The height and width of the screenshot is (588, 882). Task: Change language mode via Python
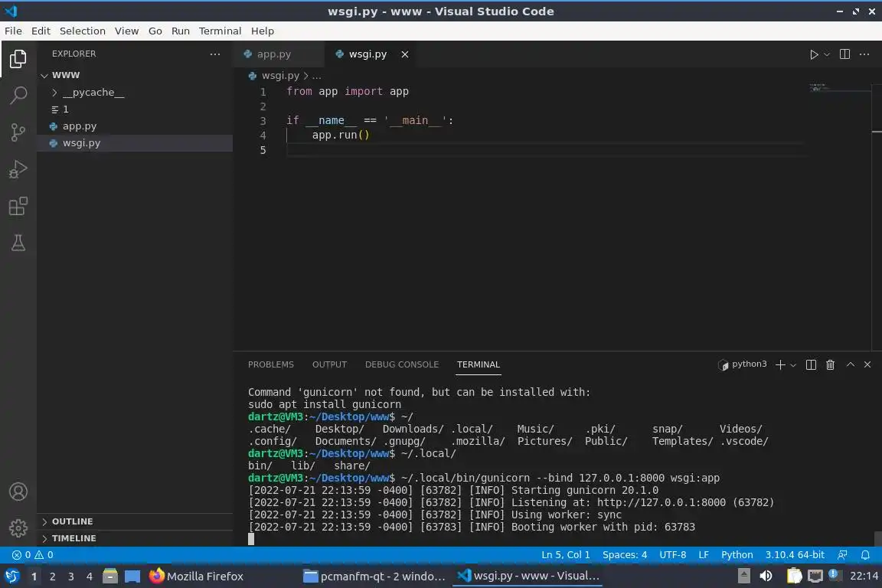point(737,555)
